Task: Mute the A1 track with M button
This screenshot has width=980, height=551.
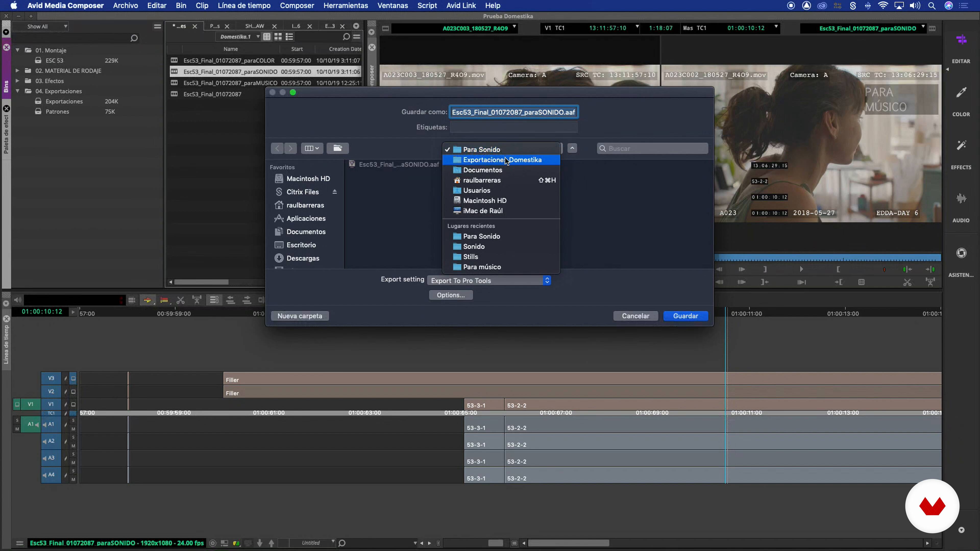Action: pyautogui.click(x=73, y=429)
